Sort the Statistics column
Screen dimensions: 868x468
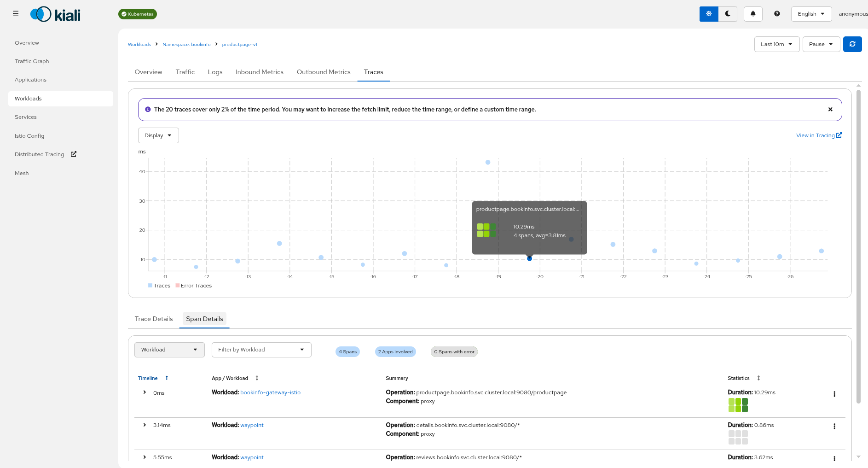[758, 378]
